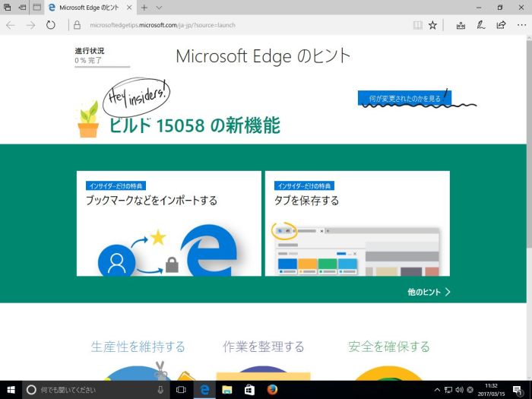
Task: Open the 他のヒント link
Action: pyautogui.click(x=429, y=291)
